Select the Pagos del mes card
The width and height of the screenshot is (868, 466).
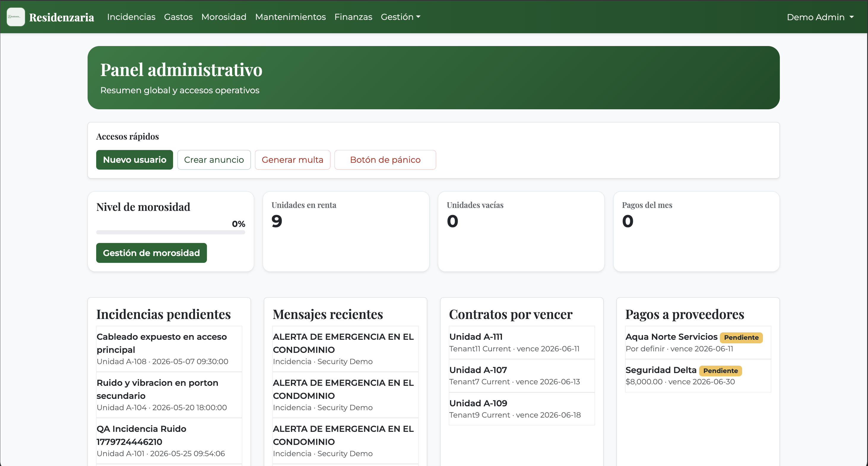(x=696, y=232)
